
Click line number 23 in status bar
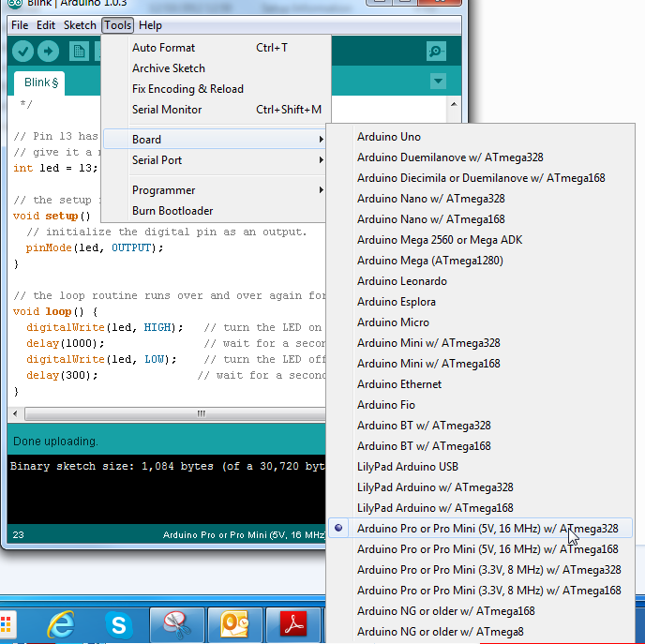pyautogui.click(x=18, y=535)
